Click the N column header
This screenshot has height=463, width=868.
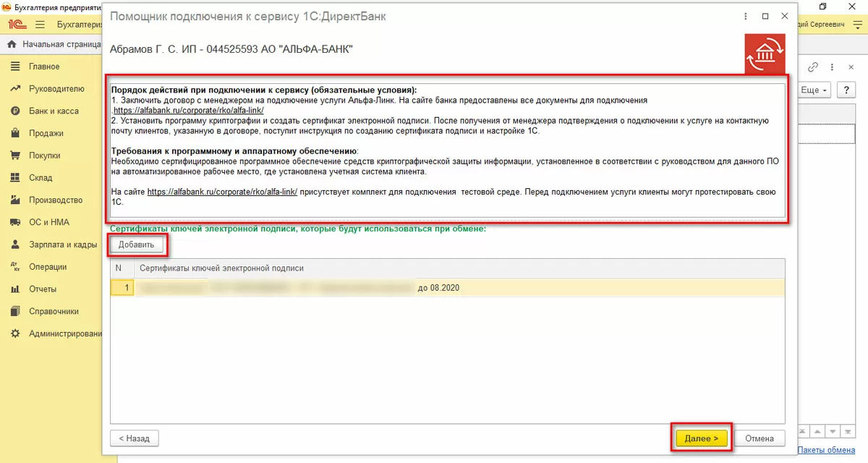coord(122,268)
